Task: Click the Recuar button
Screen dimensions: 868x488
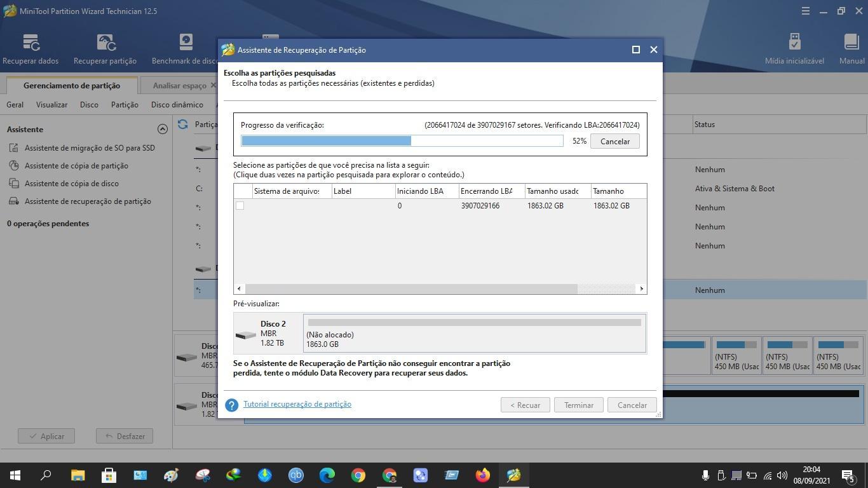Action: click(525, 405)
